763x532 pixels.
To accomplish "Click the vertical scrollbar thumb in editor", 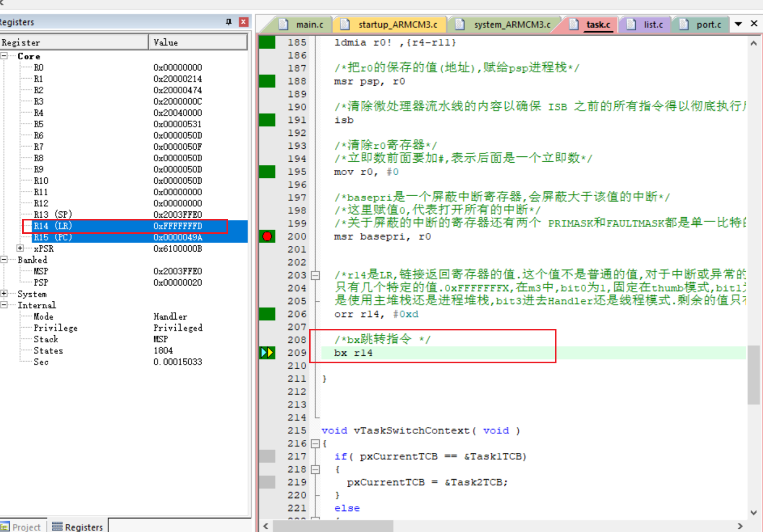I will (753, 375).
